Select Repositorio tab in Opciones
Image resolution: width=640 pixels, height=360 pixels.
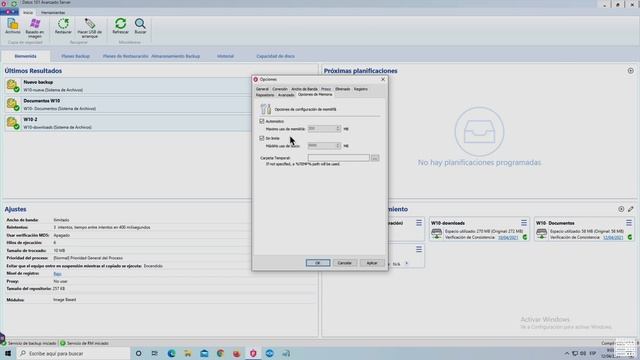pyautogui.click(x=265, y=95)
